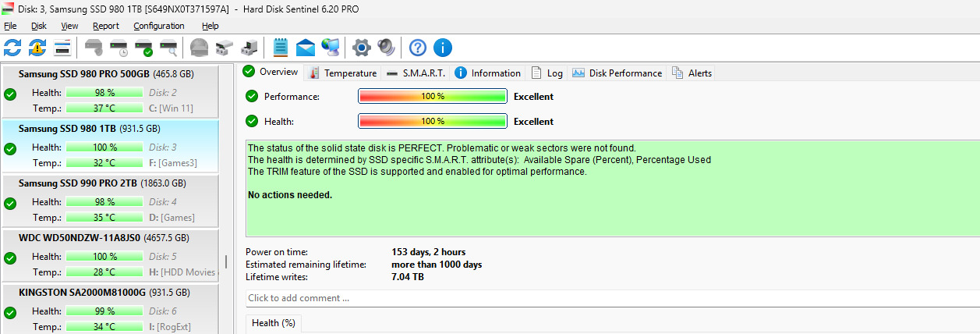Viewport: 980px width, 334px height.
Task: Select the Health (%) graph tab
Action: point(274,323)
